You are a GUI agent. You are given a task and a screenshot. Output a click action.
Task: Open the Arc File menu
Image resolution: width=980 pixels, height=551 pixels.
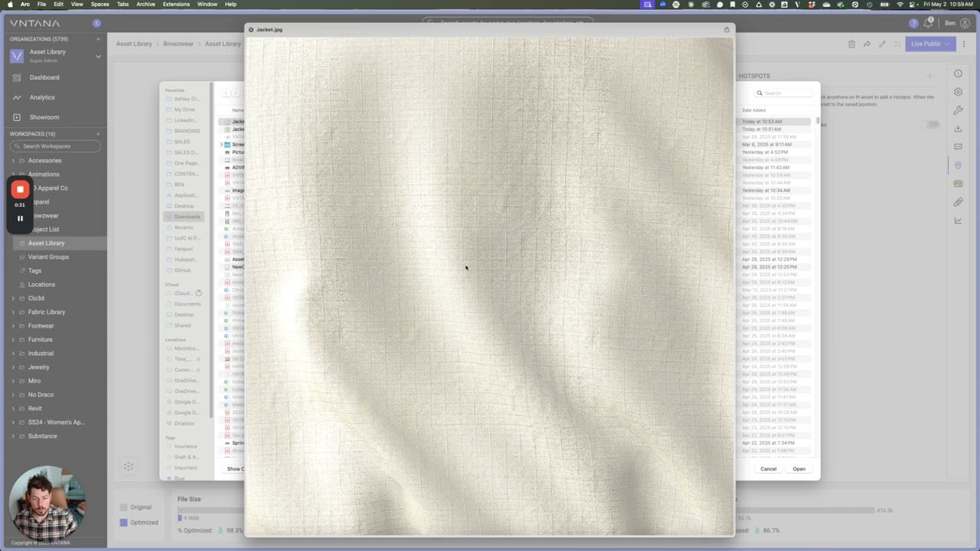pos(41,4)
